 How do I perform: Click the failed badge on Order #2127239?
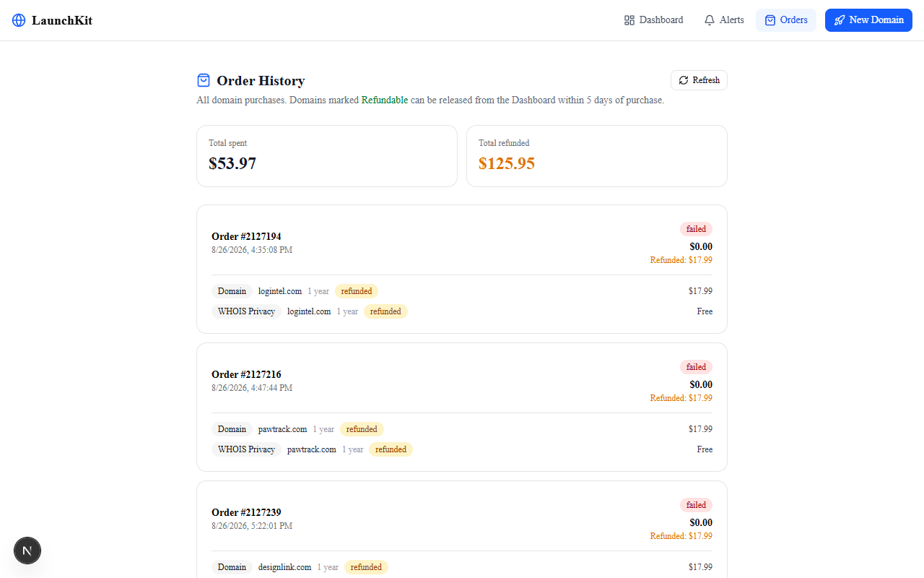696,505
